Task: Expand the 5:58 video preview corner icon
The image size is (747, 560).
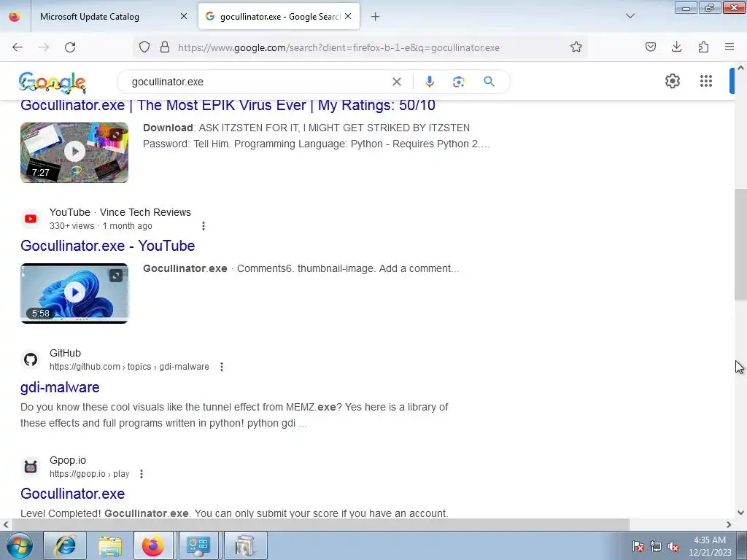Action: [116, 275]
